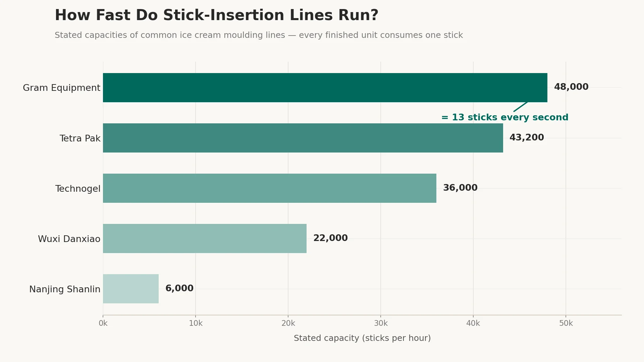Click the chart subtitle text
The image size is (644, 362).
point(259,35)
